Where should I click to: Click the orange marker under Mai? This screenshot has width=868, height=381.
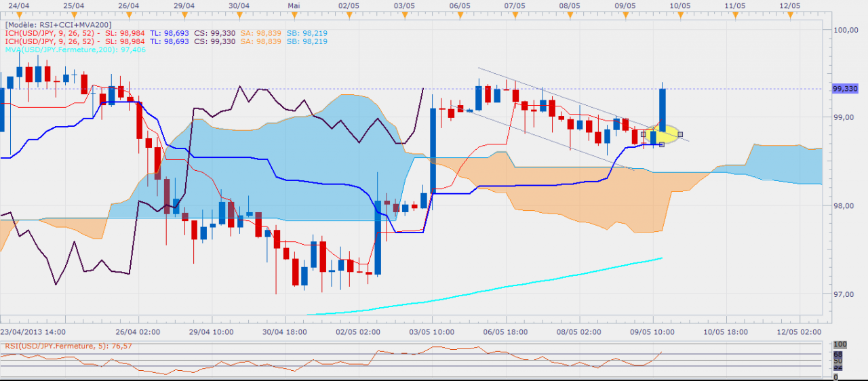click(294, 14)
